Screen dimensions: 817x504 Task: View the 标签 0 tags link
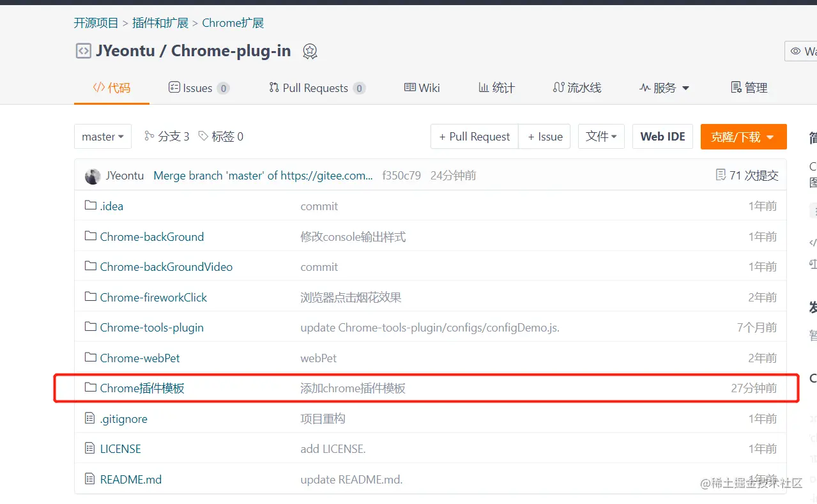pyautogui.click(x=220, y=137)
